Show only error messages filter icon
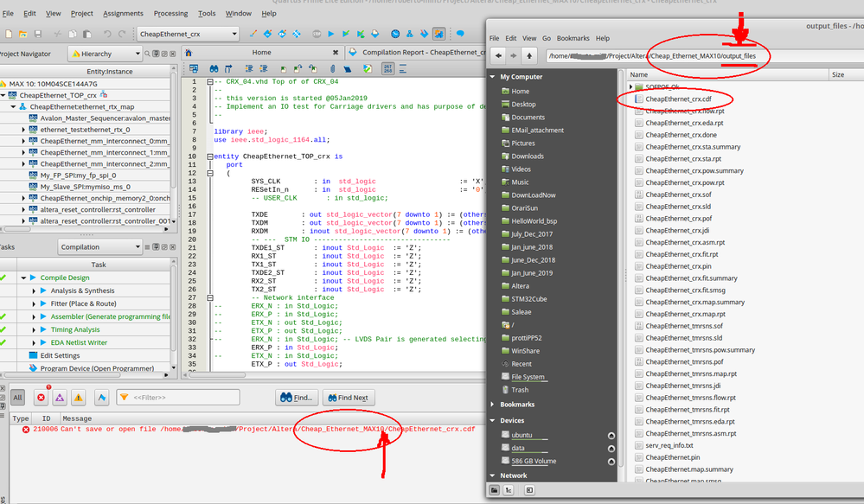The width and height of the screenshot is (864, 504). pos(41,398)
